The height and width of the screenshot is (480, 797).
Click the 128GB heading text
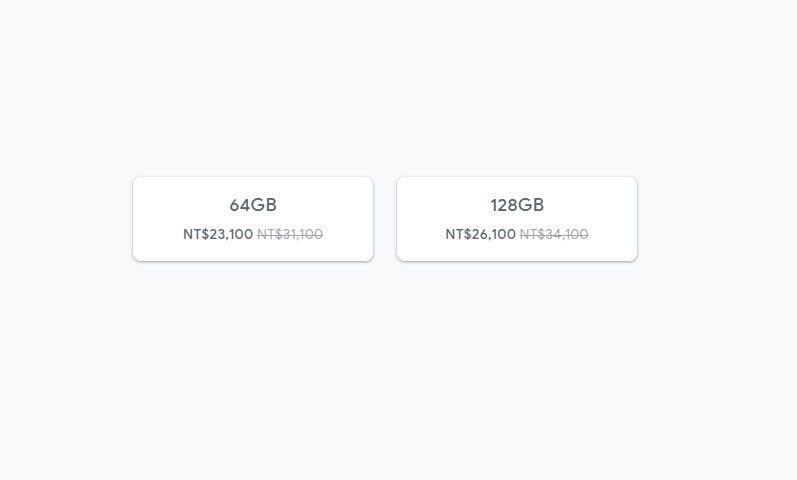coord(517,205)
